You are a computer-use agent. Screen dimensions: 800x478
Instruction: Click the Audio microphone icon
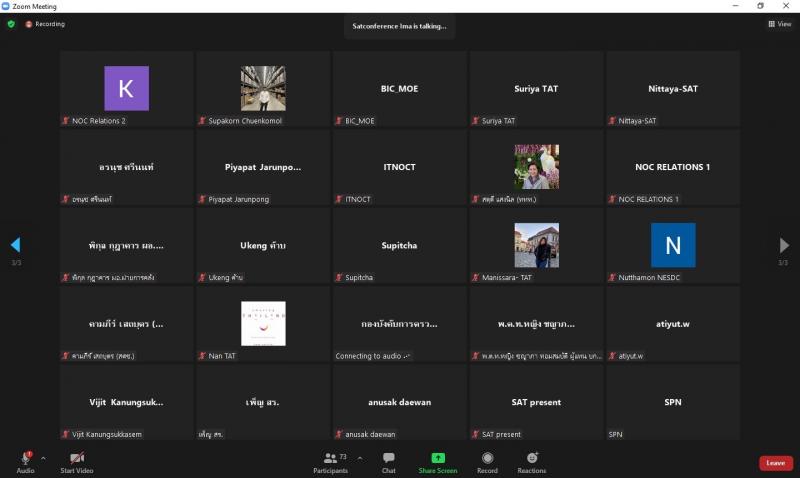(x=25, y=458)
